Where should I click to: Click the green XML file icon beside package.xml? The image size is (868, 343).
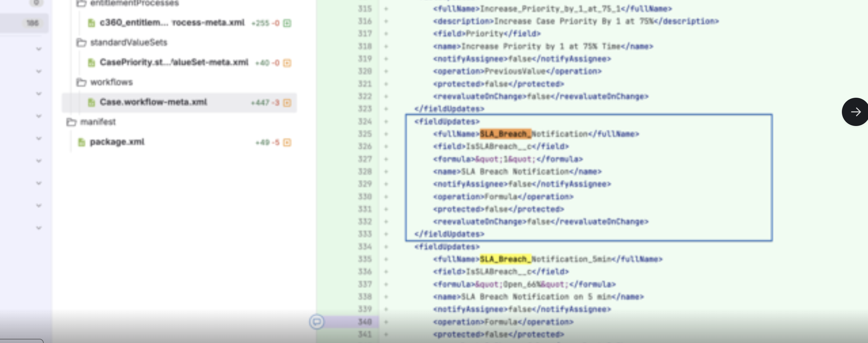pyautogui.click(x=82, y=142)
